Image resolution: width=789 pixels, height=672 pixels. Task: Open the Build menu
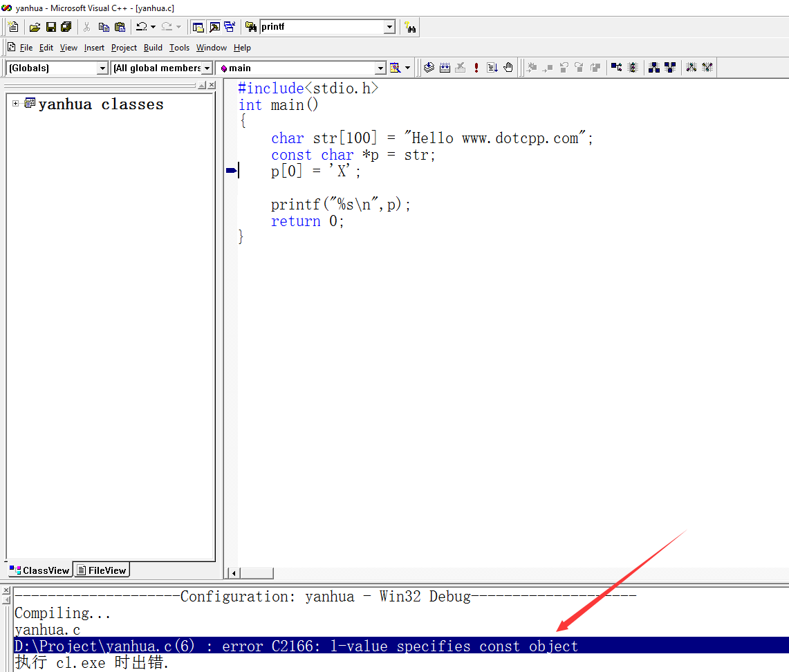point(153,48)
